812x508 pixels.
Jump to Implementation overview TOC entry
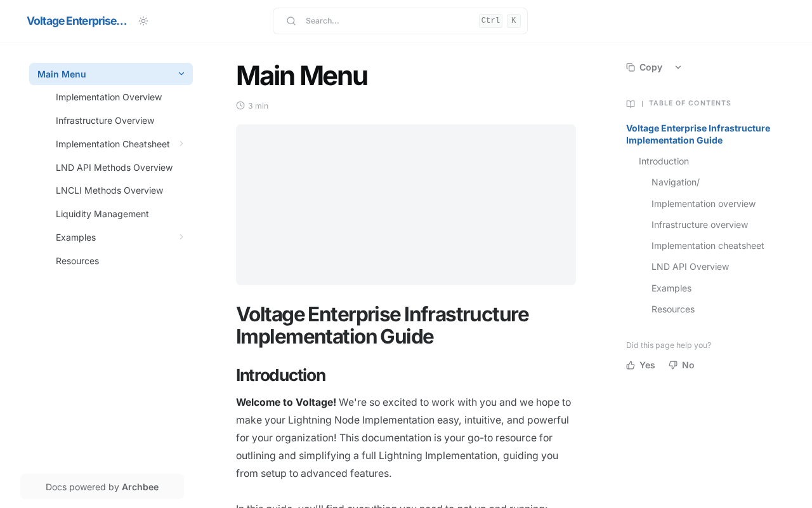click(704, 204)
